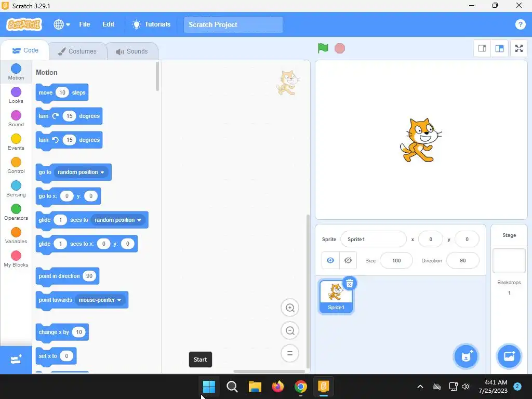Viewport: 532px width, 399px height.
Task: Open Google Chrome from the taskbar
Action: tap(301, 387)
